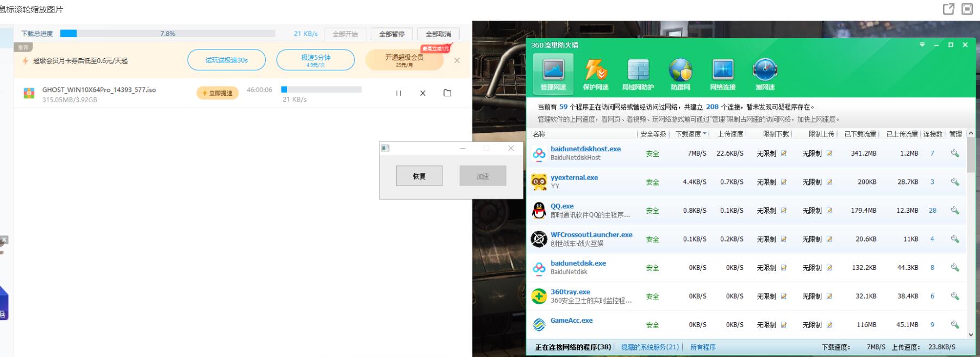The width and height of the screenshot is (980, 357).
Task: Open manage wrench for QQ.exe
Action: [955, 211]
